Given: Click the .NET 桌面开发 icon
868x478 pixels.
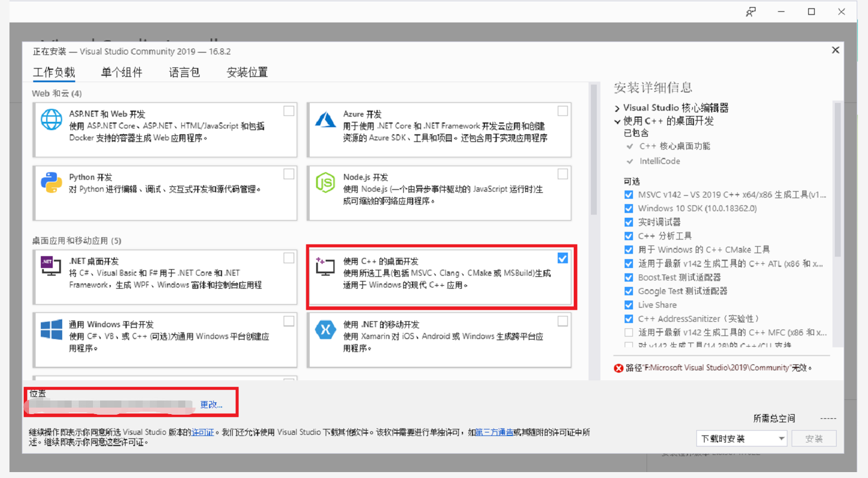Looking at the screenshot, I should click(x=52, y=266).
